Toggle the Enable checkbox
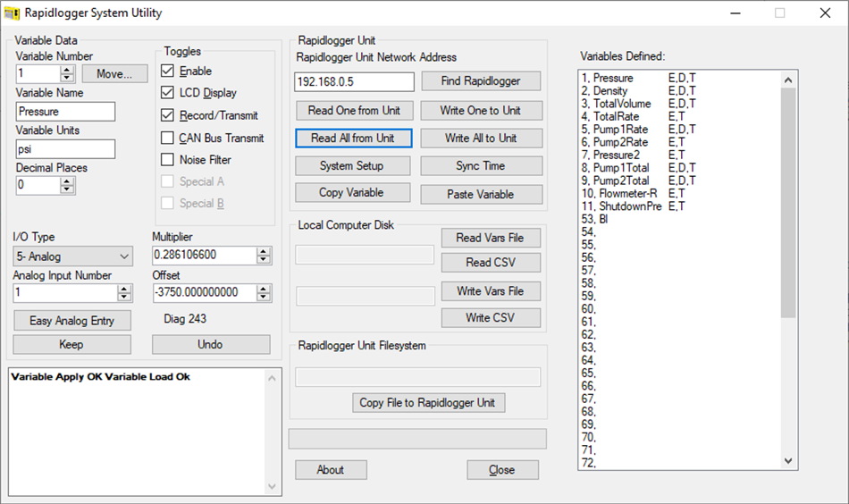The image size is (849, 504). pyautogui.click(x=167, y=71)
